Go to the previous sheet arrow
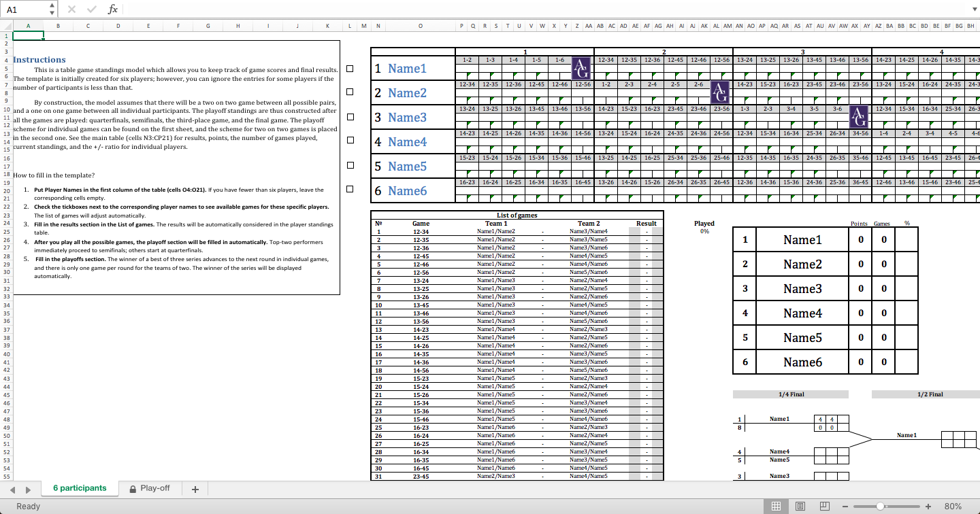980x514 pixels. [x=12, y=489]
